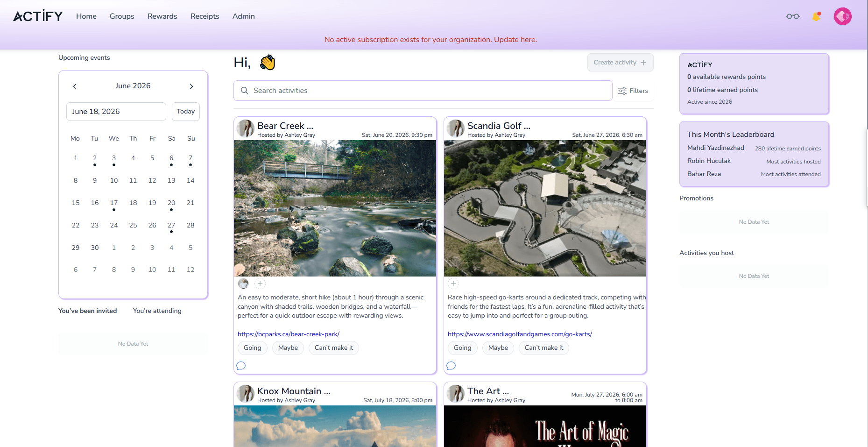This screenshot has width=868, height=447.
Task: Open Bear Creek activity title
Action: [x=285, y=126]
